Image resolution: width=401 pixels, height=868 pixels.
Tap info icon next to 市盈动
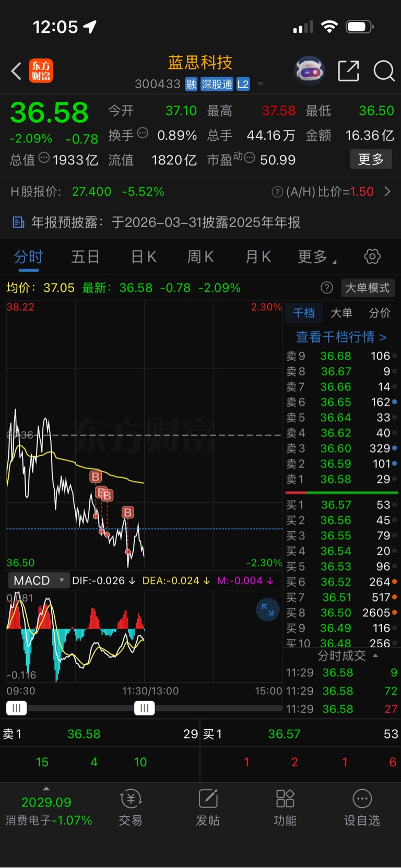point(249,158)
